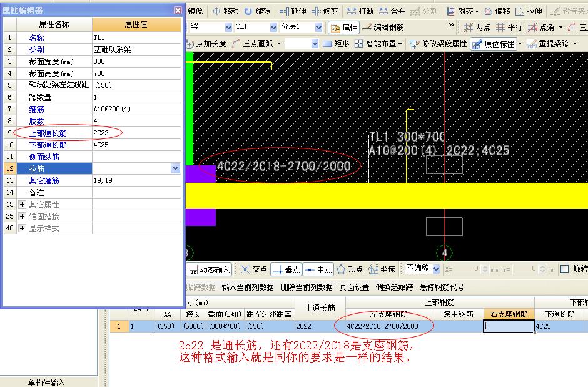Expand 锚固搭接 group
The height and width of the screenshot is (387, 588).
pyautogui.click(x=22, y=216)
